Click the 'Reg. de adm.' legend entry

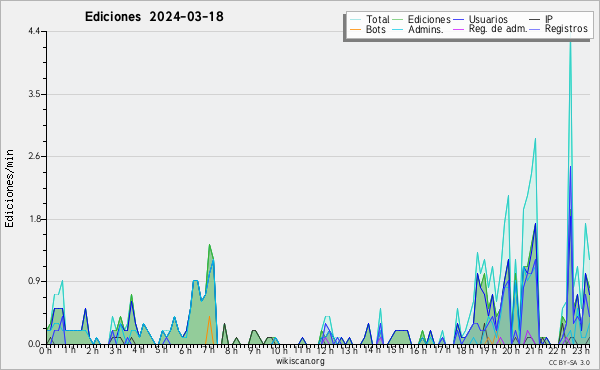498,29
